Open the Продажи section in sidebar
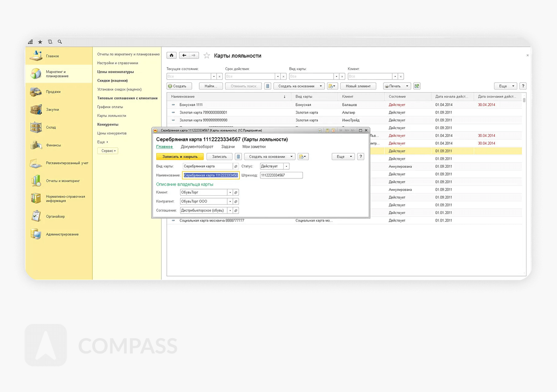This screenshot has height=392, width=557. coord(53,92)
